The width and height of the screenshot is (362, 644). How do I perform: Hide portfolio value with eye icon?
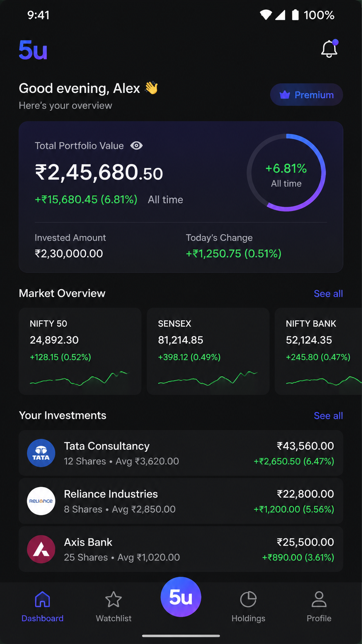tap(137, 146)
